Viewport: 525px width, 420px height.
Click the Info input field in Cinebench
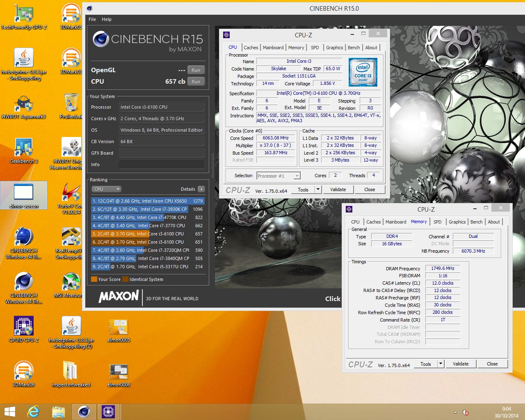(x=162, y=164)
